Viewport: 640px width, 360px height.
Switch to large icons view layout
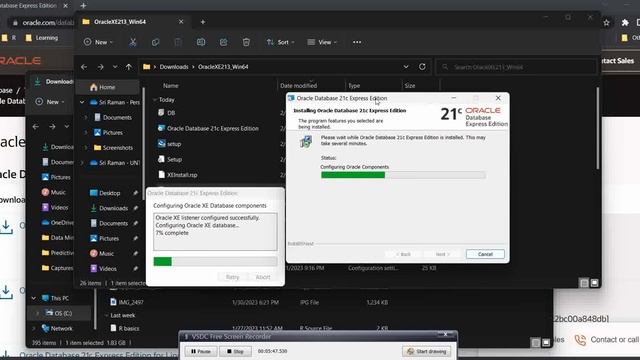click(594, 283)
